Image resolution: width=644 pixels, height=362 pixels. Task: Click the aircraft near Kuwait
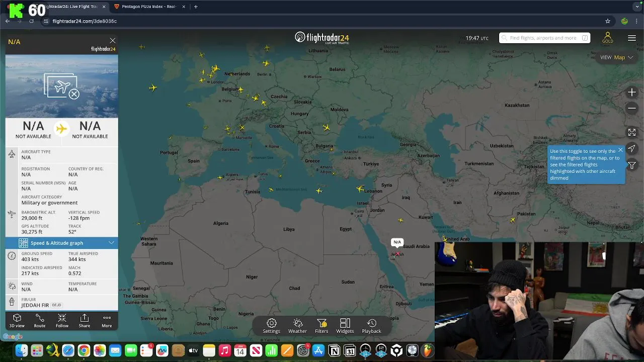400,220
